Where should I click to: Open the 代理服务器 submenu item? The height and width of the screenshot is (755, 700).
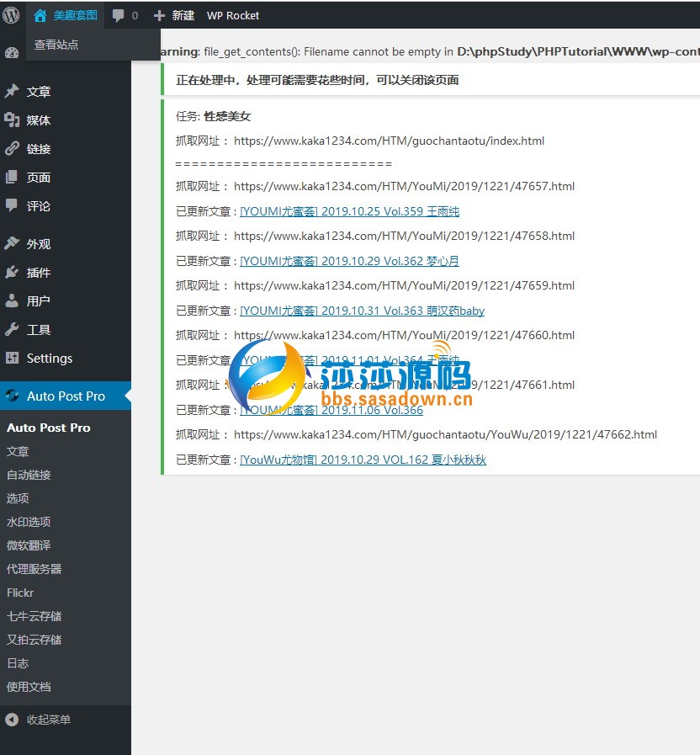point(34,569)
